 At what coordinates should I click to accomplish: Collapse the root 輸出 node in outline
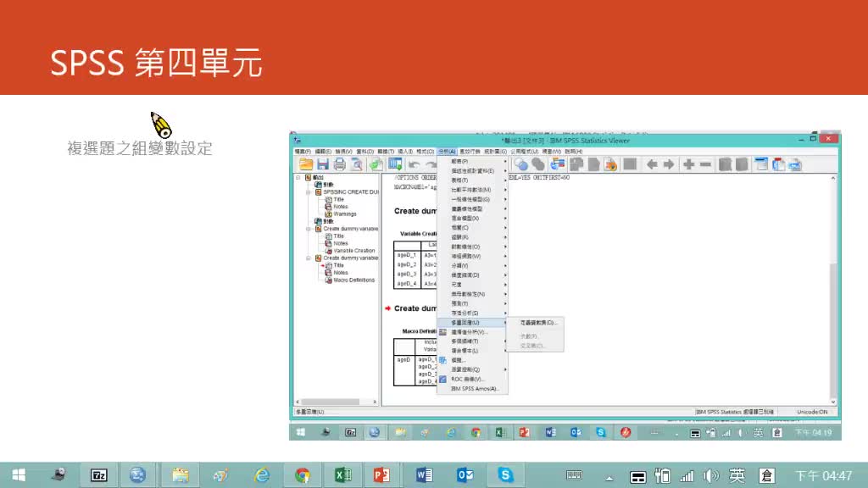pos(298,178)
